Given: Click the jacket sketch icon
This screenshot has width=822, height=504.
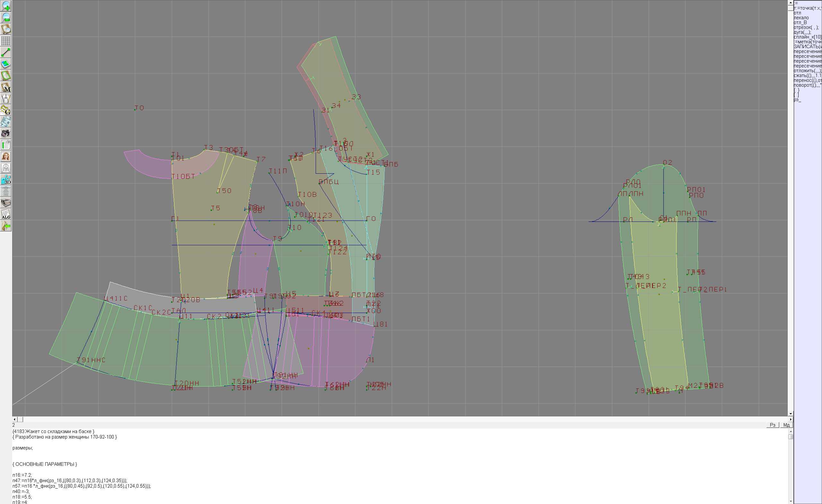Looking at the screenshot, I should (6, 168).
